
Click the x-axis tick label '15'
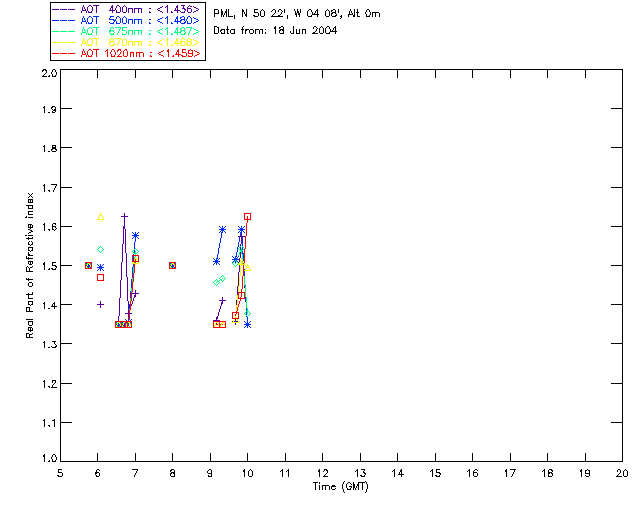tap(435, 473)
